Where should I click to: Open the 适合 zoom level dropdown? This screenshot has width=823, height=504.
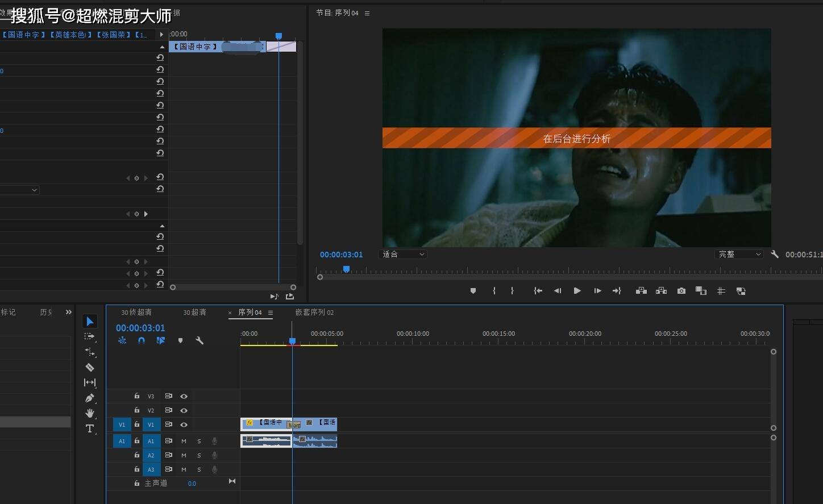coord(403,254)
